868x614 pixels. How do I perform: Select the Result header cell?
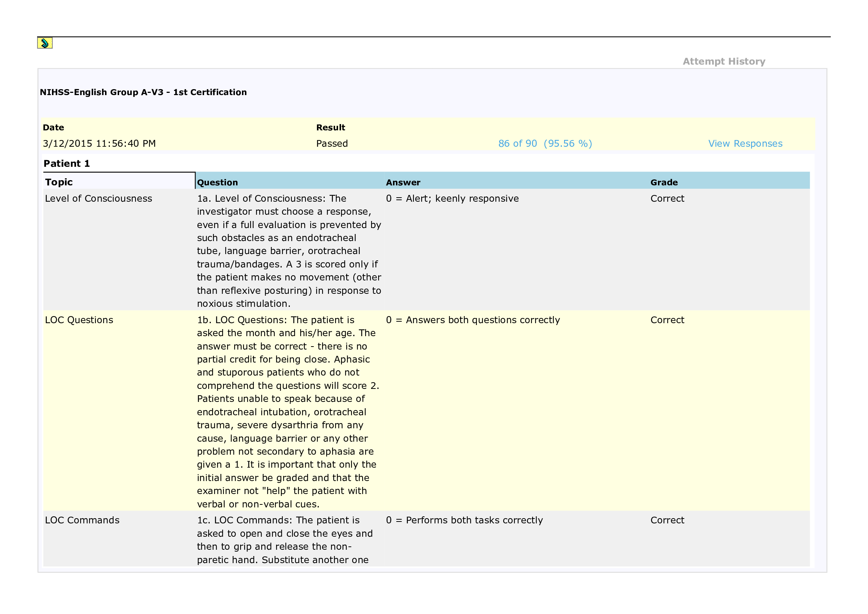330,127
